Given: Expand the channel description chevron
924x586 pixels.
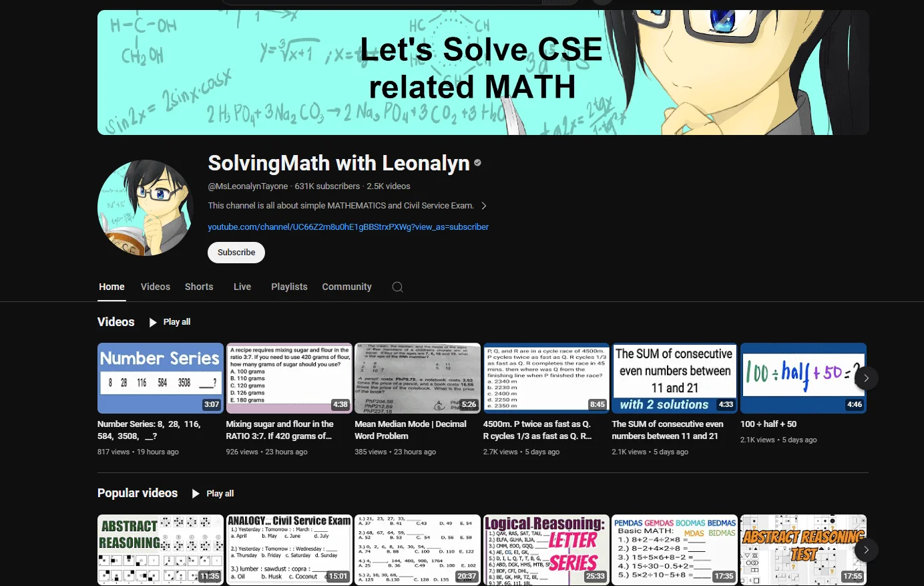Looking at the screenshot, I should pyautogui.click(x=484, y=206).
